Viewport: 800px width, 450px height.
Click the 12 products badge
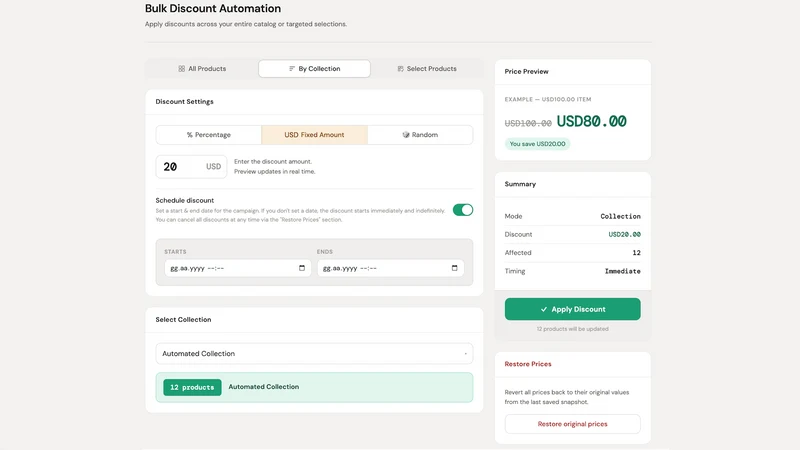pyautogui.click(x=192, y=387)
